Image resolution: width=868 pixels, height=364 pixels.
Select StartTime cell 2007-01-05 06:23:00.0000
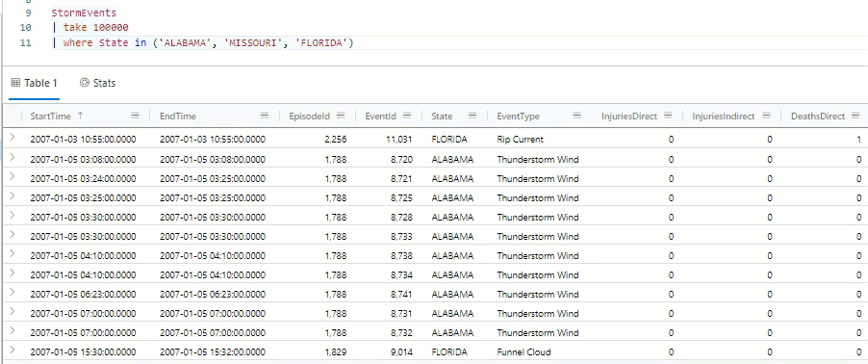coord(83,295)
